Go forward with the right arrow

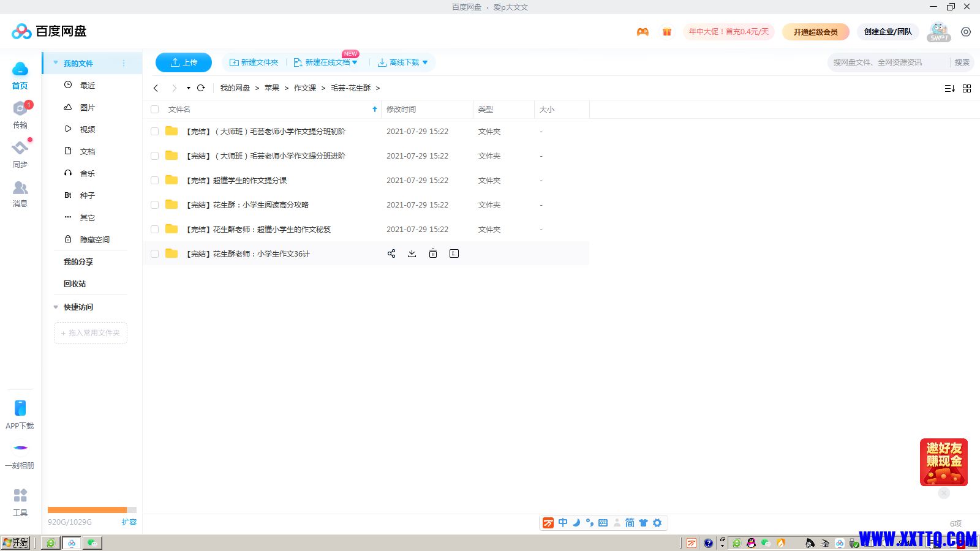click(x=175, y=88)
